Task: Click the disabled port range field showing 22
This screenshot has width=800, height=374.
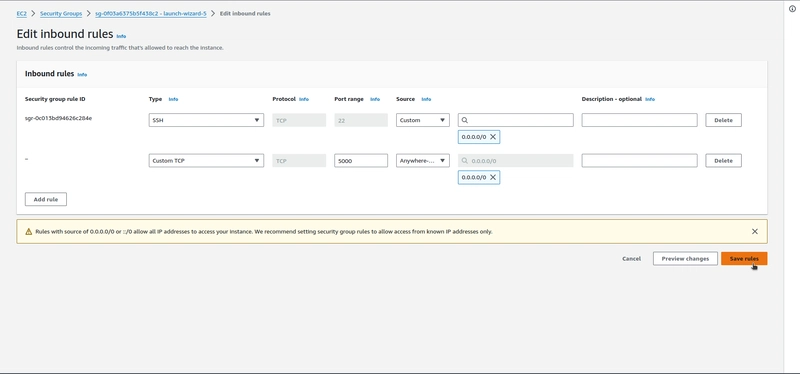Action: coord(361,120)
